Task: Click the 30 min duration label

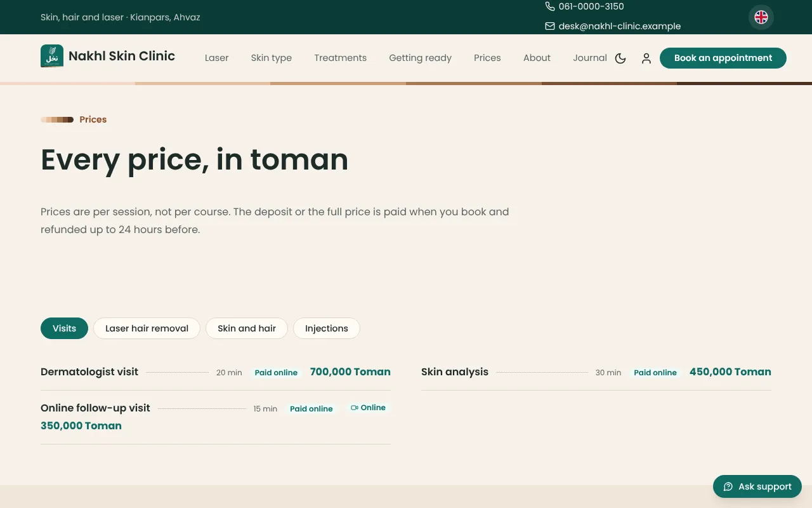Action: [x=608, y=373]
